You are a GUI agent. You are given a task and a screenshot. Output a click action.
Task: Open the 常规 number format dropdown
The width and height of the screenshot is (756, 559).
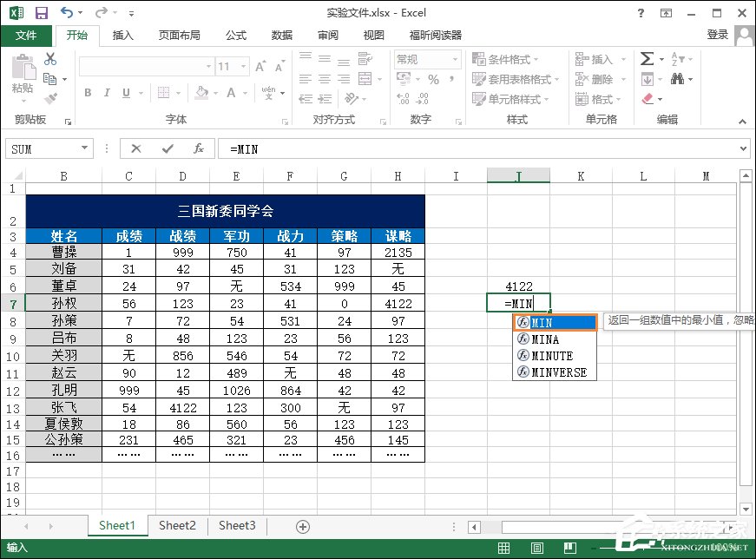[457, 58]
